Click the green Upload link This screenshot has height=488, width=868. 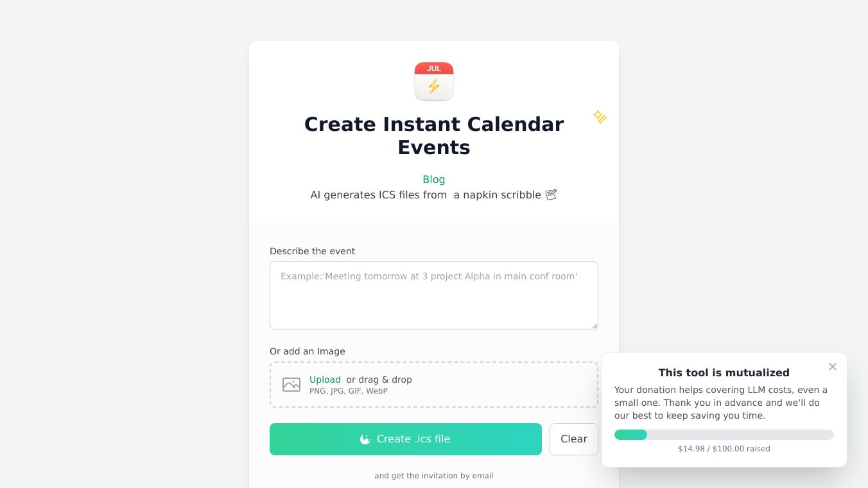[325, 379]
